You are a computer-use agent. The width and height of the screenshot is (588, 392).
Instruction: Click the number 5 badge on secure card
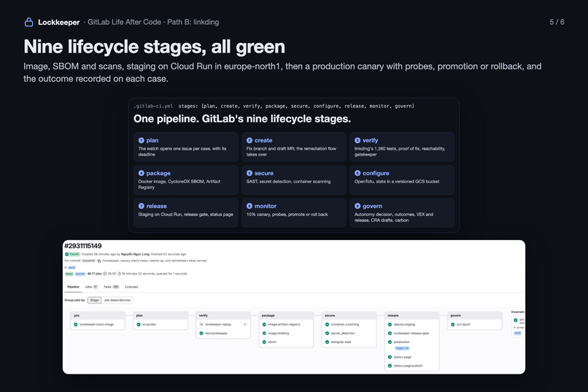coord(249,173)
